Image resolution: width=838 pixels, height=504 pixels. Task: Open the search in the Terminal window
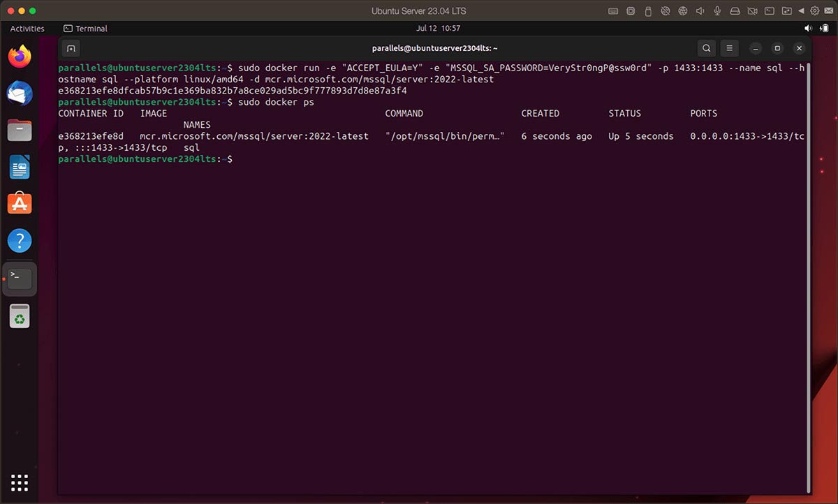click(706, 48)
